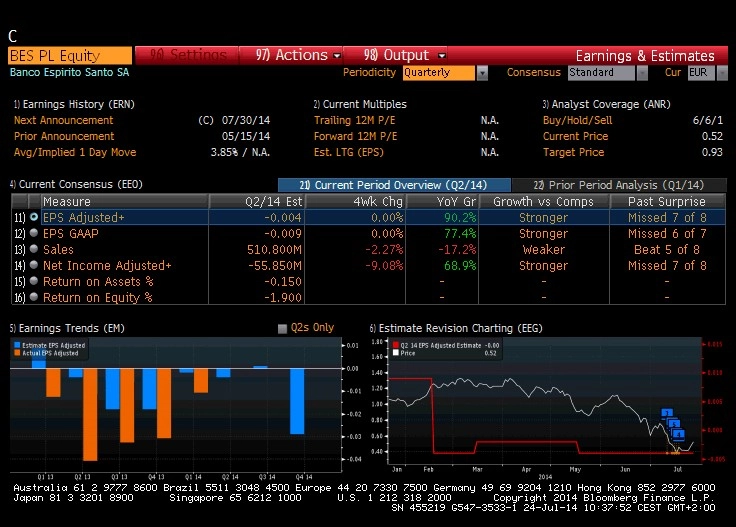Open Analyst Coverage (ANR) section
Screen dimensions: 736x527
point(606,104)
